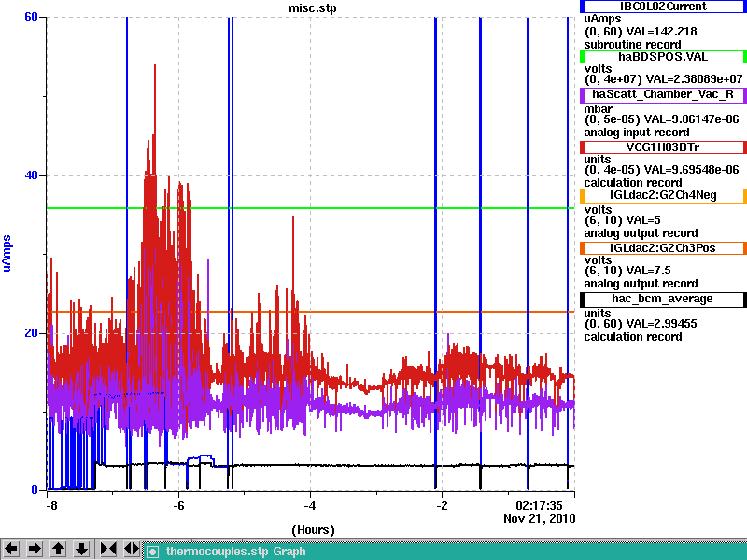The image size is (747, 560).
Task: Click the VAL=9.69548e-06 reading
Action: 691,170
